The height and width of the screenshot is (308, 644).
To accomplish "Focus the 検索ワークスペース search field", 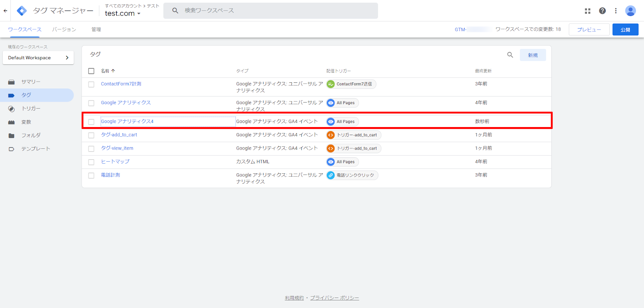I will 270,11.
